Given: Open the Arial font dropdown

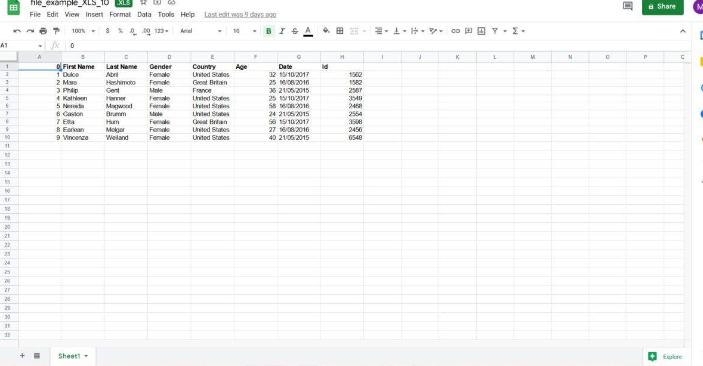Looking at the screenshot, I should point(201,31).
